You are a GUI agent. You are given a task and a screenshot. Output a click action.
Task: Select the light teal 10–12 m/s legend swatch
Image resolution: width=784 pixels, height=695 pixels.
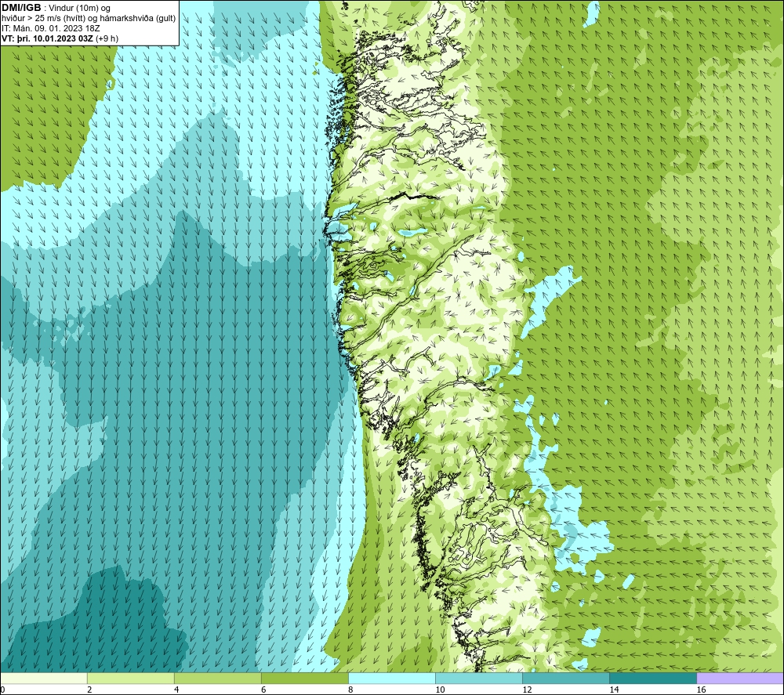tap(479, 678)
